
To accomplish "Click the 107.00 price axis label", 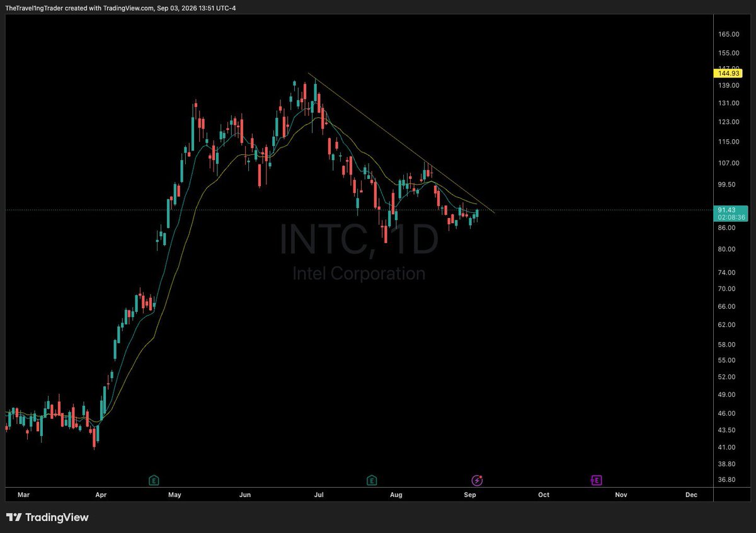I will point(728,163).
